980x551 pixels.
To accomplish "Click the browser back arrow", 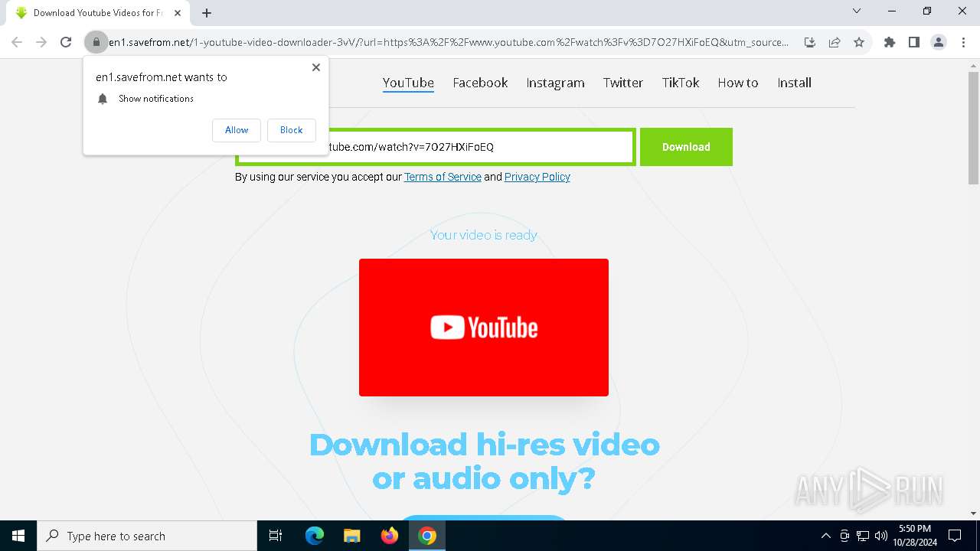I will click(x=17, y=42).
